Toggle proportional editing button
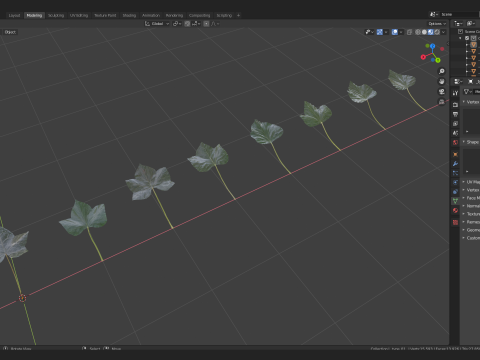This screenshot has width=480, height=360. coord(206,24)
